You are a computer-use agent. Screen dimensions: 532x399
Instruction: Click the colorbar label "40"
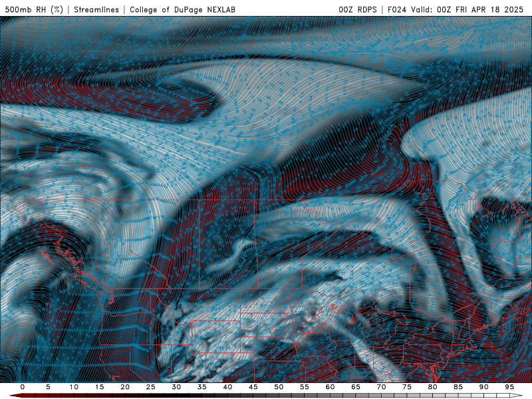(227, 387)
